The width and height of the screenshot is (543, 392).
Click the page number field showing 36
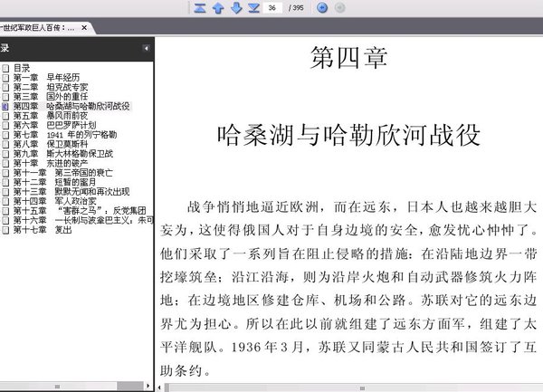click(272, 7)
